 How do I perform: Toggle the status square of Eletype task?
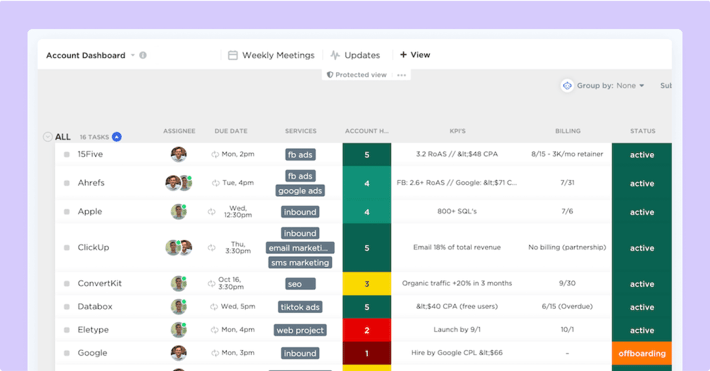coord(67,330)
